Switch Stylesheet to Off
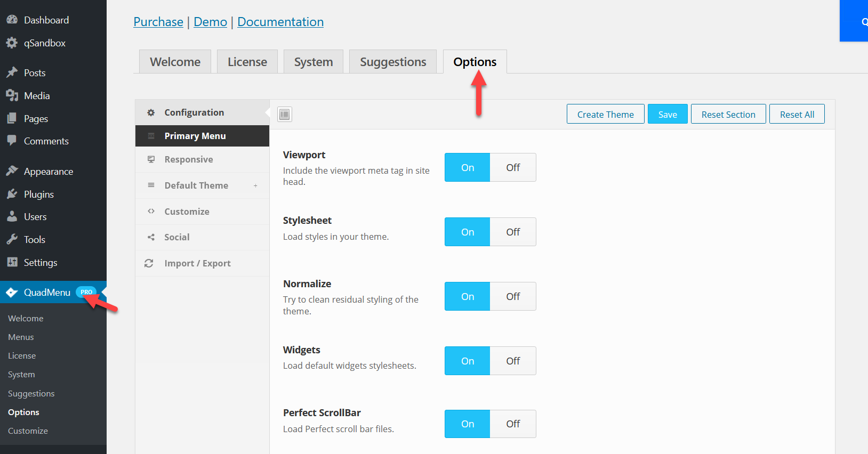This screenshot has height=454, width=868. pyautogui.click(x=513, y=232)
